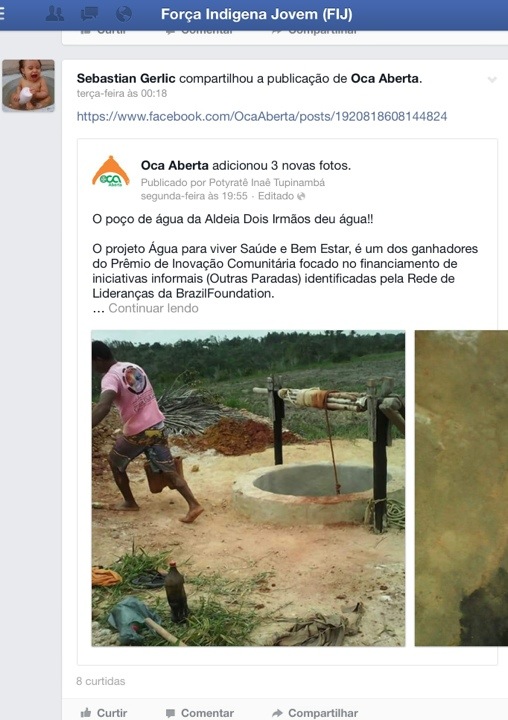
Task: Click Sebastian Gerlic's baby profile picture
Action: point(28,85)
